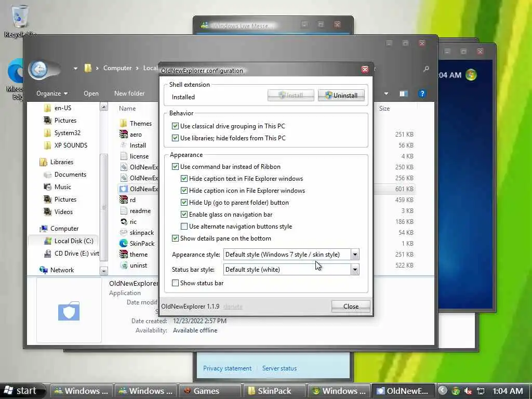Select the license text file icon
The width and height of the screenshot is (532, 399).
coord(124,156)
